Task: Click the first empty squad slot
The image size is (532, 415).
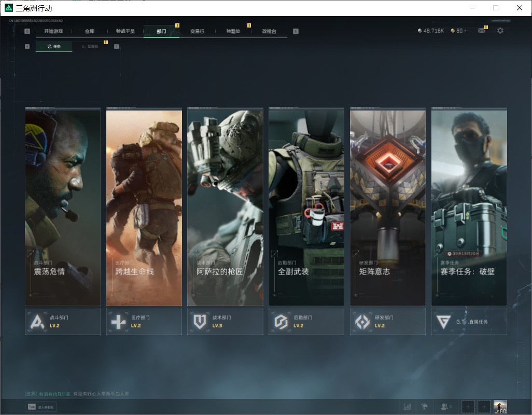Action: [468, 407]
